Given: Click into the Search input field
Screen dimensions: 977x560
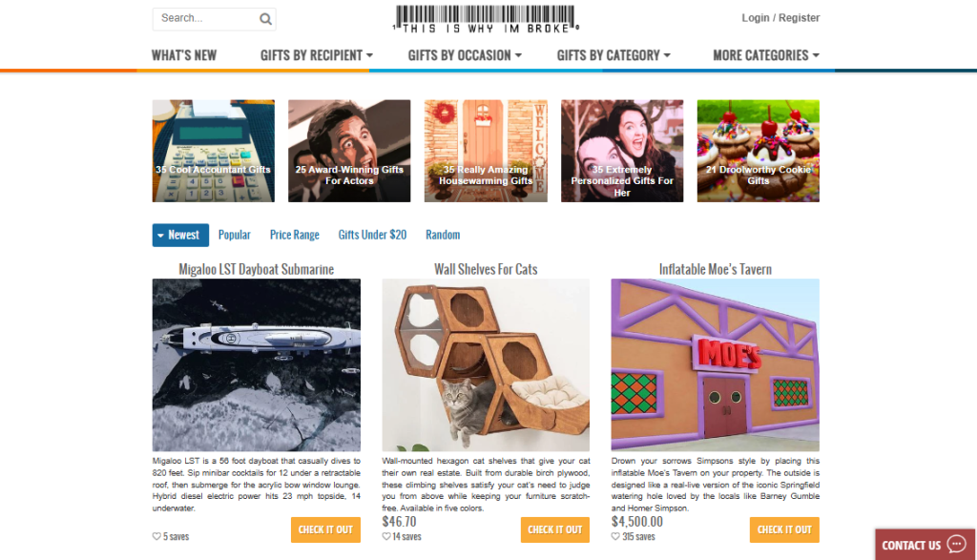Looking at the screenshot, I should [x=206, y=19].
